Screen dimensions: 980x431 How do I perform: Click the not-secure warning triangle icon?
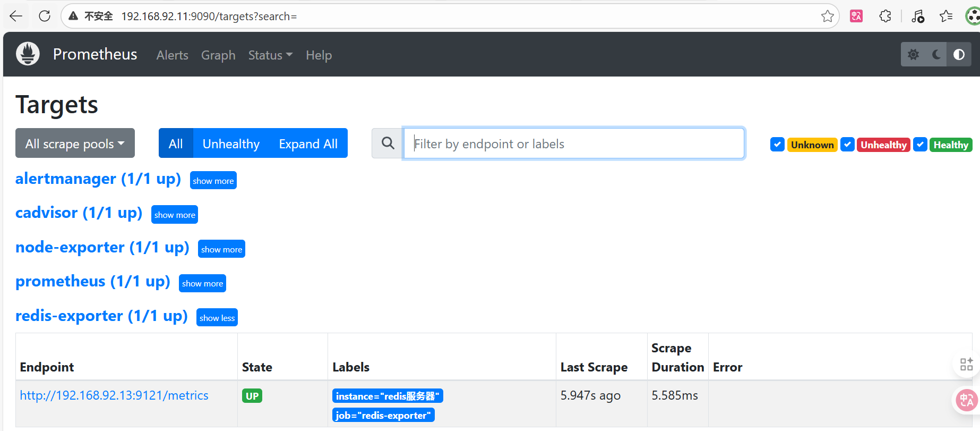[x=74, y=16]
